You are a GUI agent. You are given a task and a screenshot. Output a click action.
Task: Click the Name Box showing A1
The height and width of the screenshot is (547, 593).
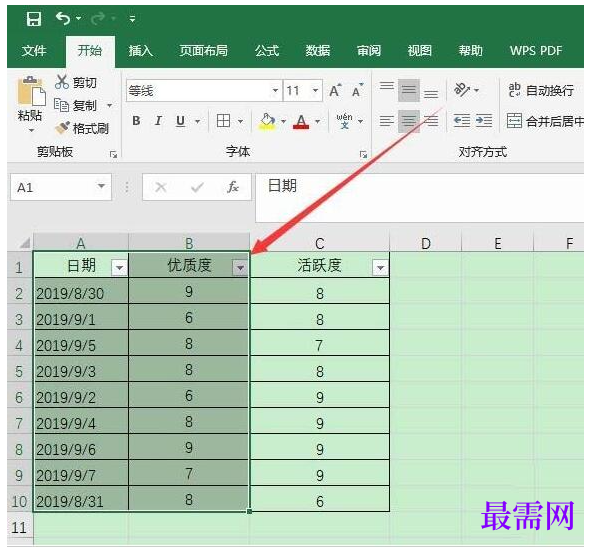(x=61, y=187)
